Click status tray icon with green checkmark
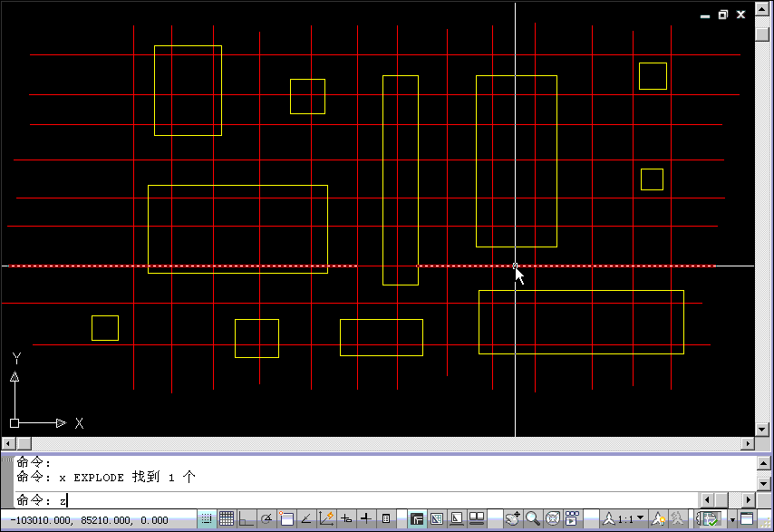774x532 pixels. 711,519
